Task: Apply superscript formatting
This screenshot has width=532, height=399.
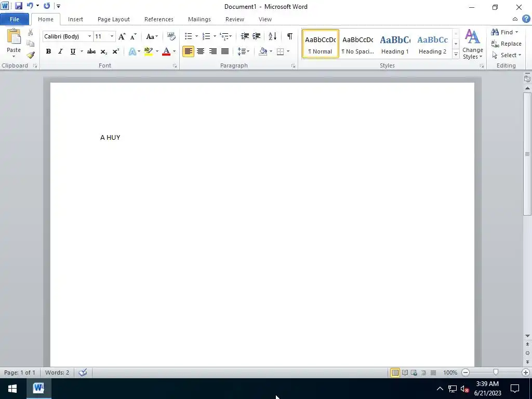Action: pyautogui.click(x=116, y=51)
